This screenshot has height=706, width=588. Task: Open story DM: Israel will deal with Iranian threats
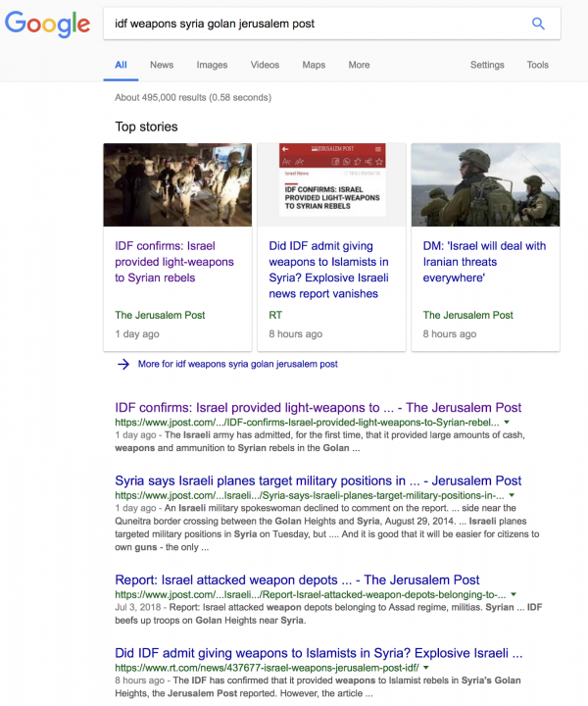coord(484,262)
